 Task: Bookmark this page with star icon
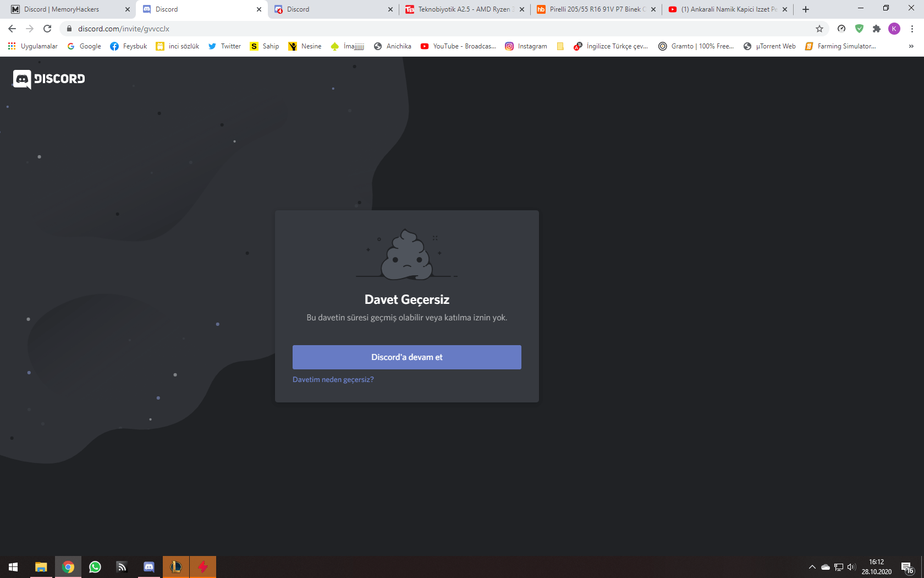coord(820,29)
